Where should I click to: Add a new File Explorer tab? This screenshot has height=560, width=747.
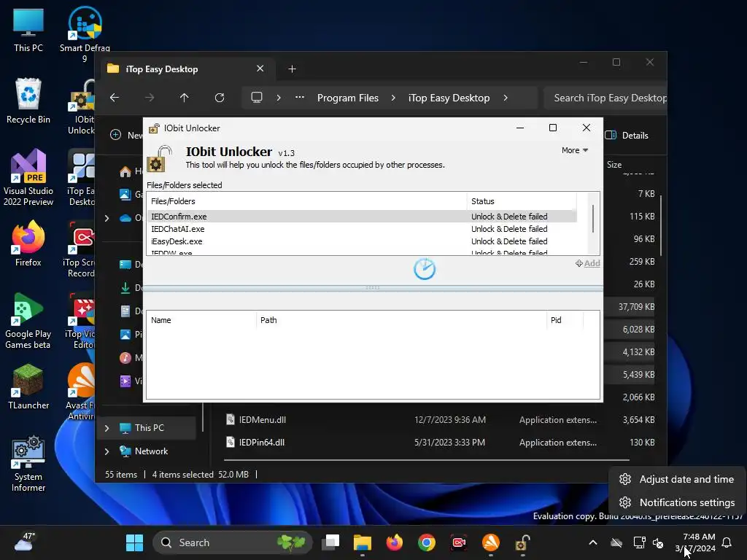pyautogui.click(x=292, y=69)
